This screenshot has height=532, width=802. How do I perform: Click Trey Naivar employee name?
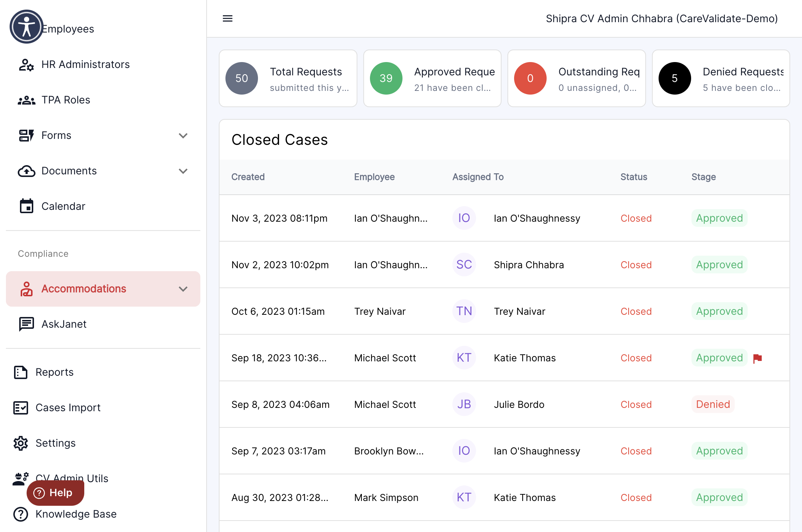[x=380, y=311]
